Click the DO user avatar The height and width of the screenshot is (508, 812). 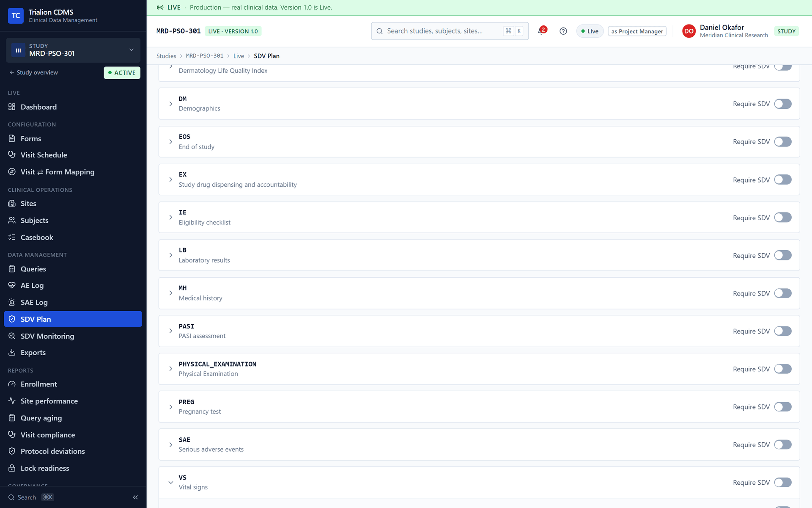point(689,31)
